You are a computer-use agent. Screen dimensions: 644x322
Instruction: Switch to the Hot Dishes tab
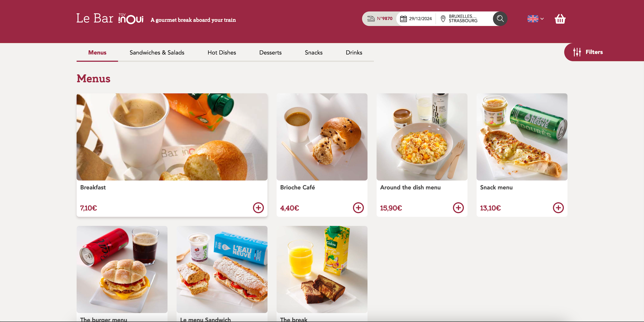point(222,52)
